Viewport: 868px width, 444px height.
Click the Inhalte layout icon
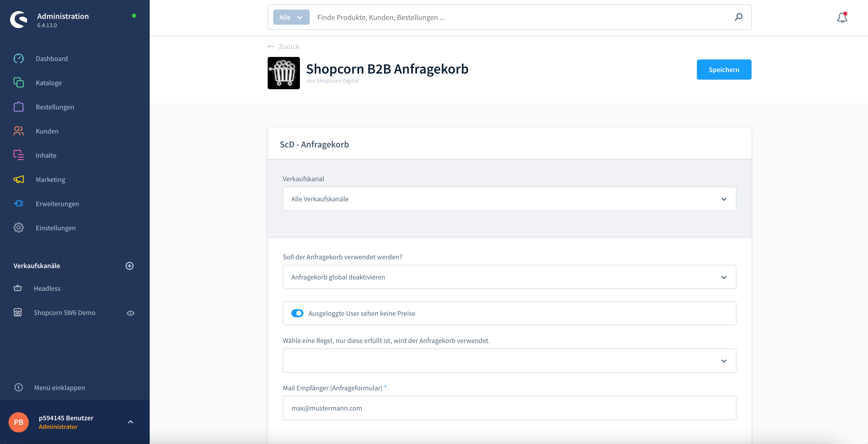19,155
